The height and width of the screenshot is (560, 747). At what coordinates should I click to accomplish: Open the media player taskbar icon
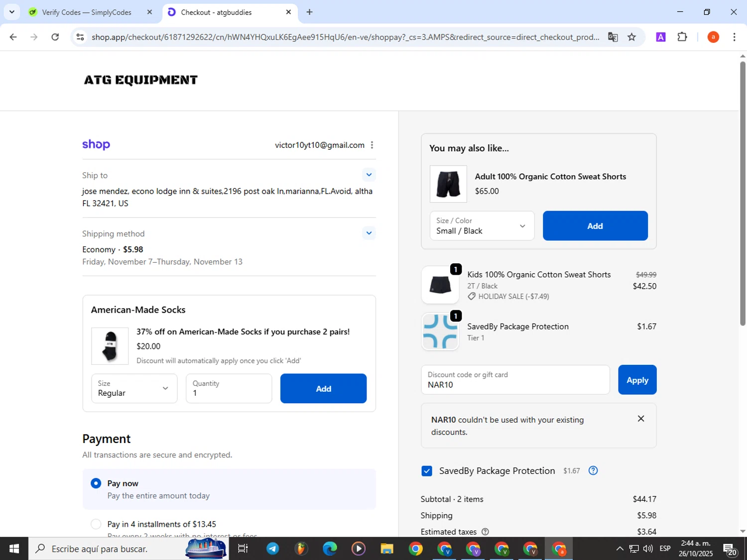(359, 549)
